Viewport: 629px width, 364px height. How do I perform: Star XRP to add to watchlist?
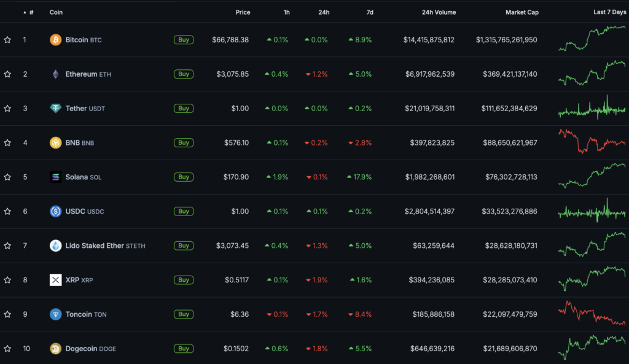pos(7,280)
